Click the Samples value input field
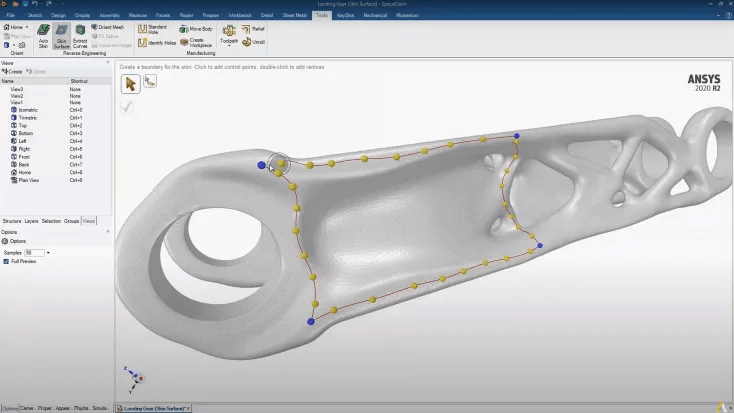Viewport: 734px width, 413px height. [x=34, y=253]
